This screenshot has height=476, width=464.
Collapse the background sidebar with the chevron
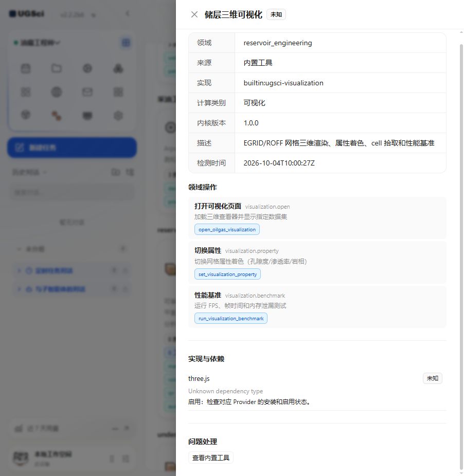(128, 14)
